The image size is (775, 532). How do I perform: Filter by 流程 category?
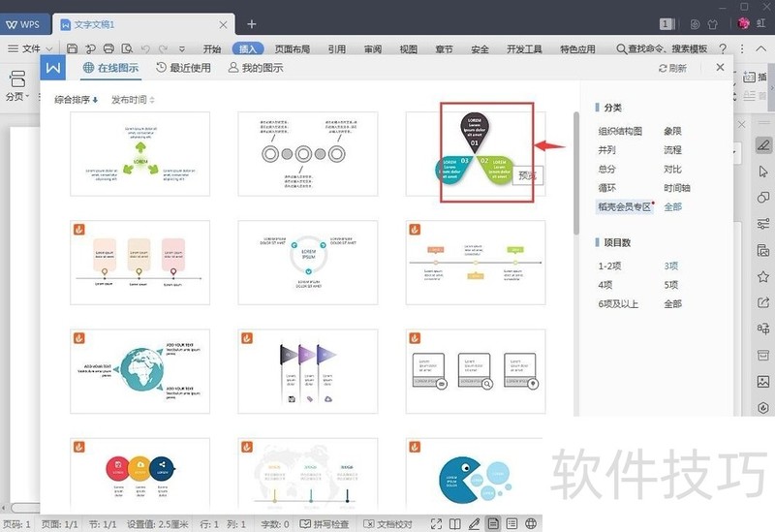(672, 150)
